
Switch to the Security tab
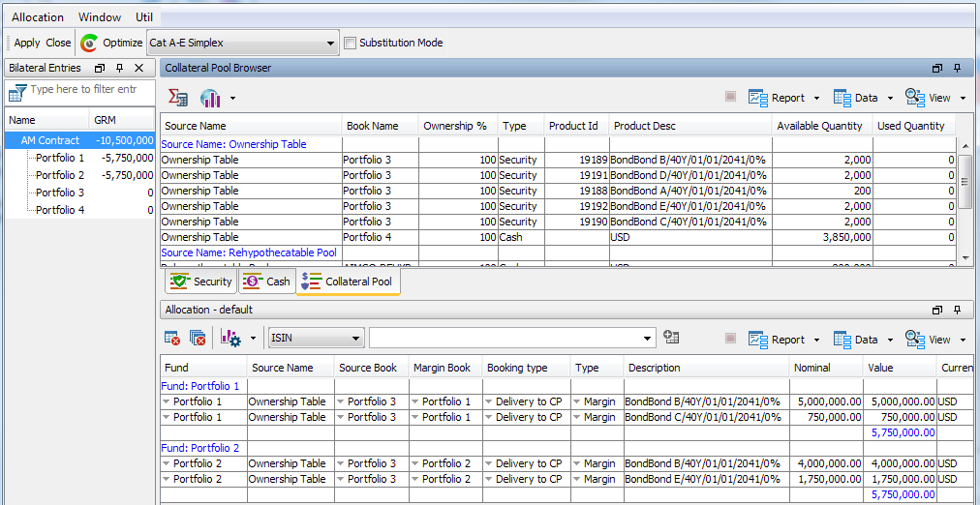click(x=200, y=282)
